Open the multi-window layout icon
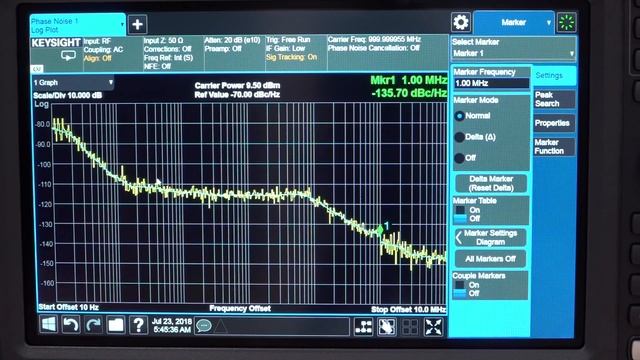 [410, 327]
